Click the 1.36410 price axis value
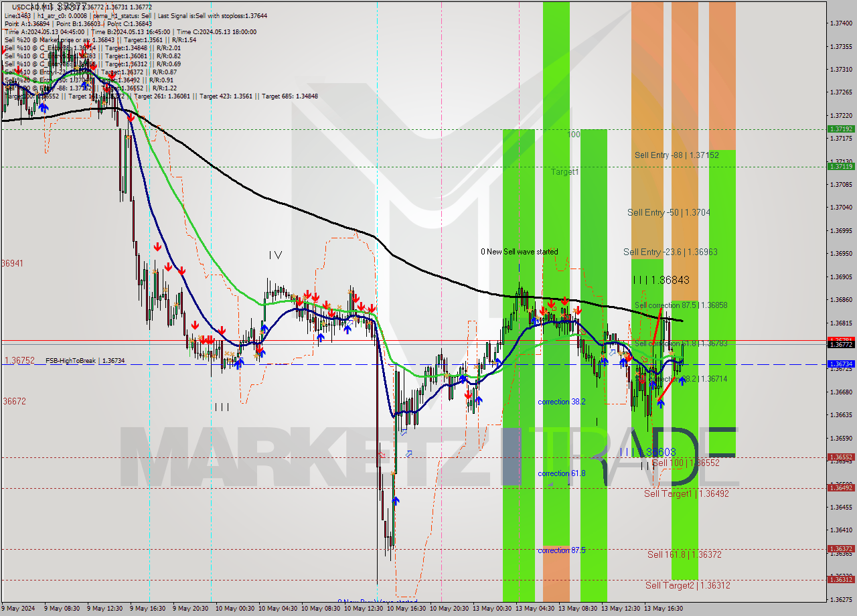 [x=841, y=530]
